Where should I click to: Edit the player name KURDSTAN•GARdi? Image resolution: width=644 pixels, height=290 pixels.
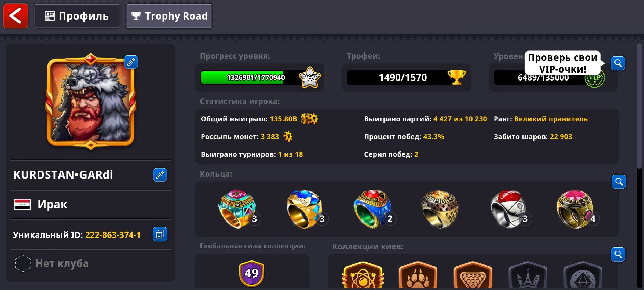pos(160,175)
